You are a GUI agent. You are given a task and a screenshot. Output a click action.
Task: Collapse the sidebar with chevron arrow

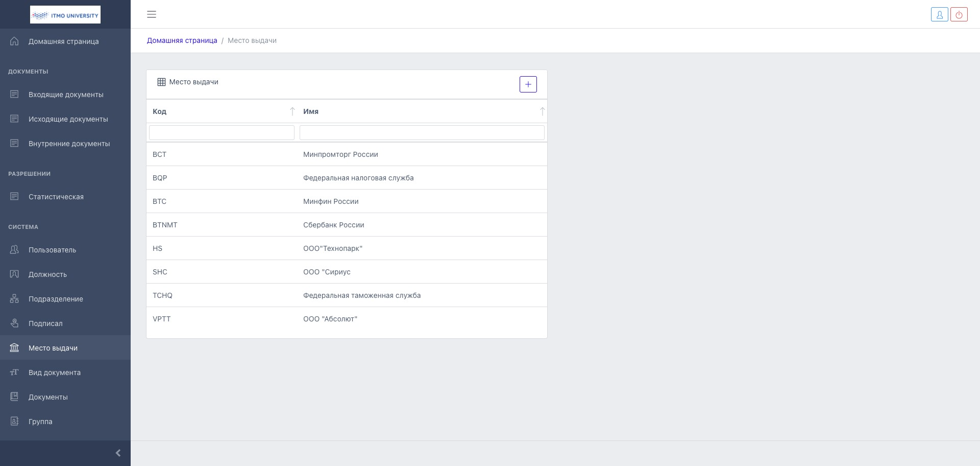click(118, 453)
